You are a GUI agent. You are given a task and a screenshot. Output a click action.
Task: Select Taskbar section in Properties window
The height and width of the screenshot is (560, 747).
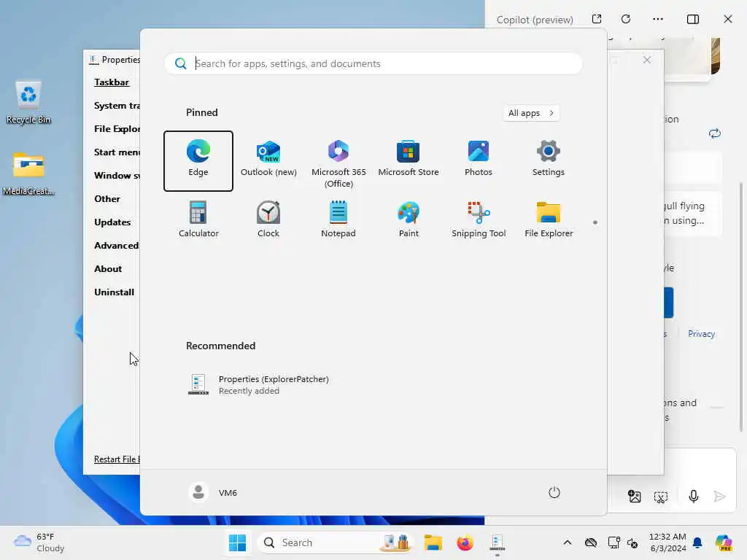pos(112,82)
